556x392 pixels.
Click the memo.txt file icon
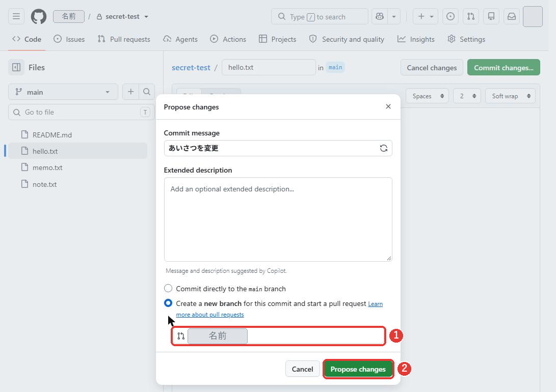coord(24,167)
